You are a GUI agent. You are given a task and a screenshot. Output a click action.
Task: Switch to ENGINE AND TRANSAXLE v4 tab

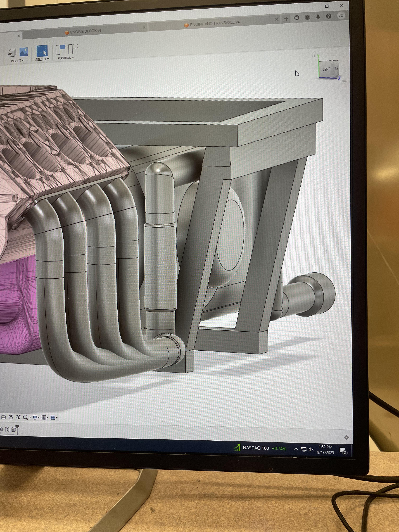pos(215,23)
